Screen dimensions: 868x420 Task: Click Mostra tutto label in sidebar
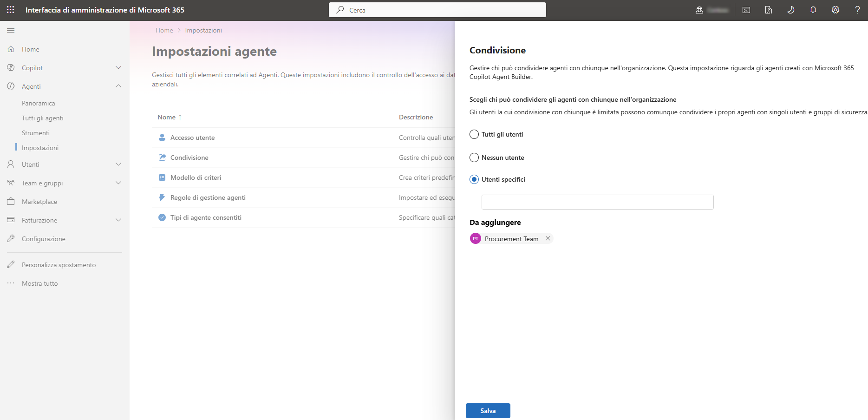coord(40,283)
